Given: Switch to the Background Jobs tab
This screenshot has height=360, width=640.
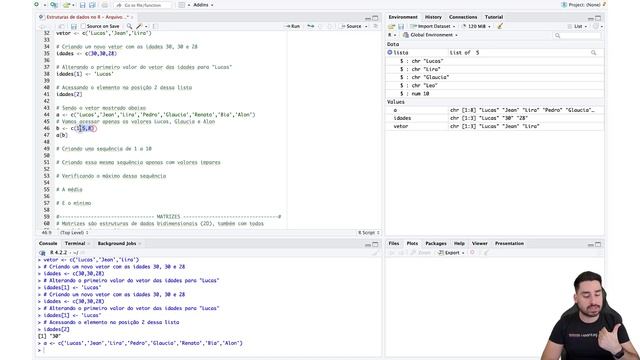Looking at the screenshot, I should [117, 243].
